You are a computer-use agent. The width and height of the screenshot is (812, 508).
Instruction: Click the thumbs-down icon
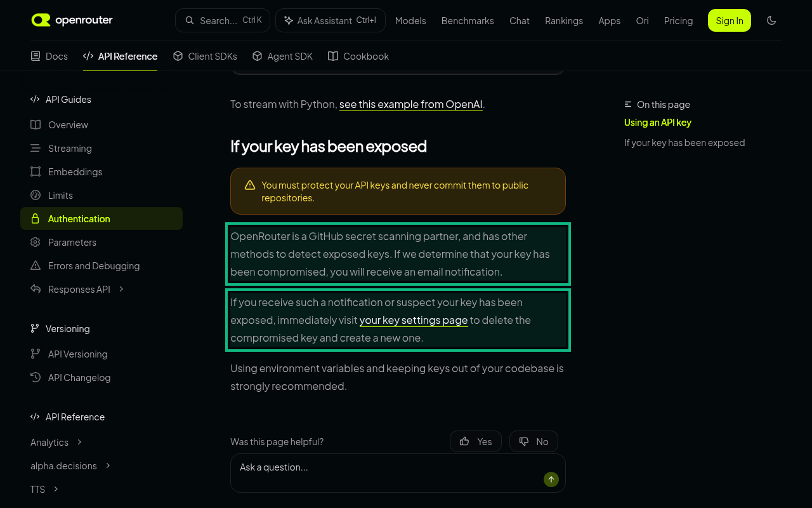pyautogui.click(x=524, y=441)
